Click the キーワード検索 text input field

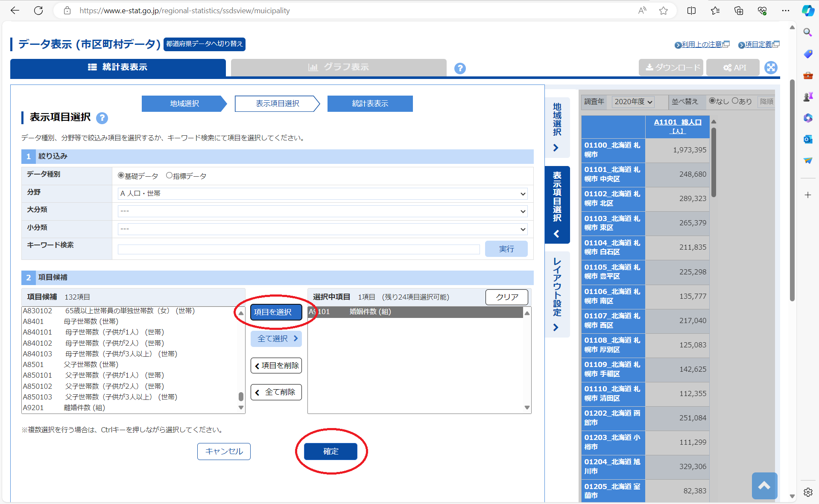click(x=298, y=249)
